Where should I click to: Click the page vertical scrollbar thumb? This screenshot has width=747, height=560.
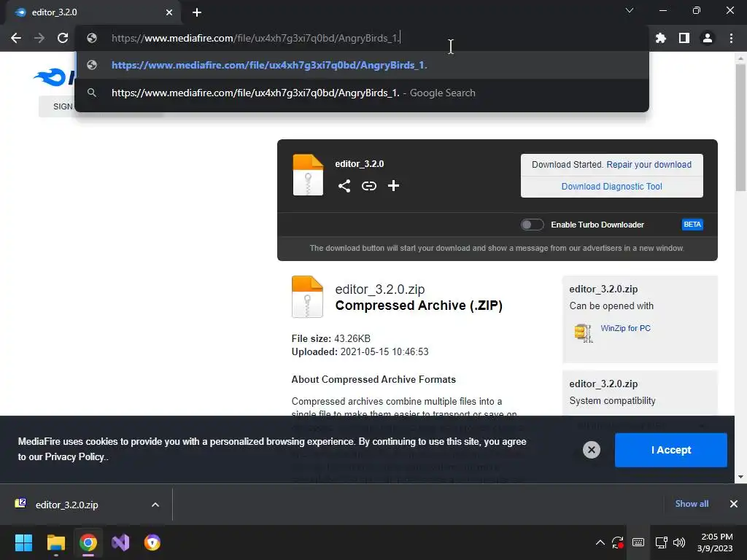(740, 128)
